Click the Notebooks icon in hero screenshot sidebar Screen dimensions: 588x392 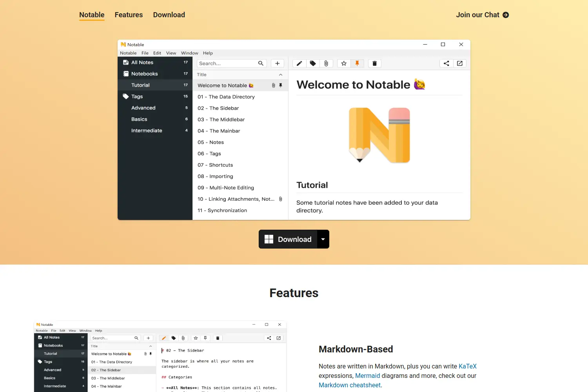pos(126,74)
